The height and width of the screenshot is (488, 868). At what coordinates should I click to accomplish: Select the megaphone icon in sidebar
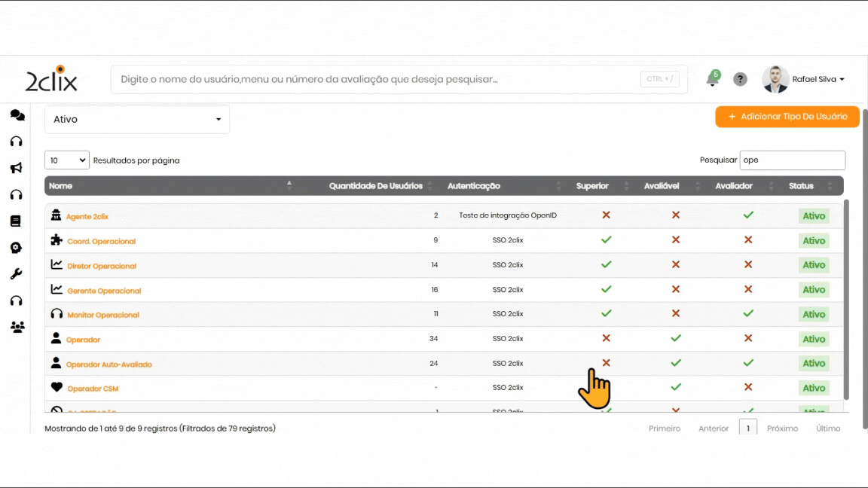(x=16, y=168)
